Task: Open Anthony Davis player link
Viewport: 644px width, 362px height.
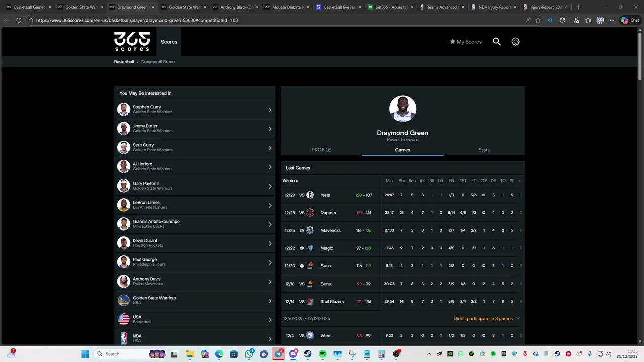Action: 195,282
